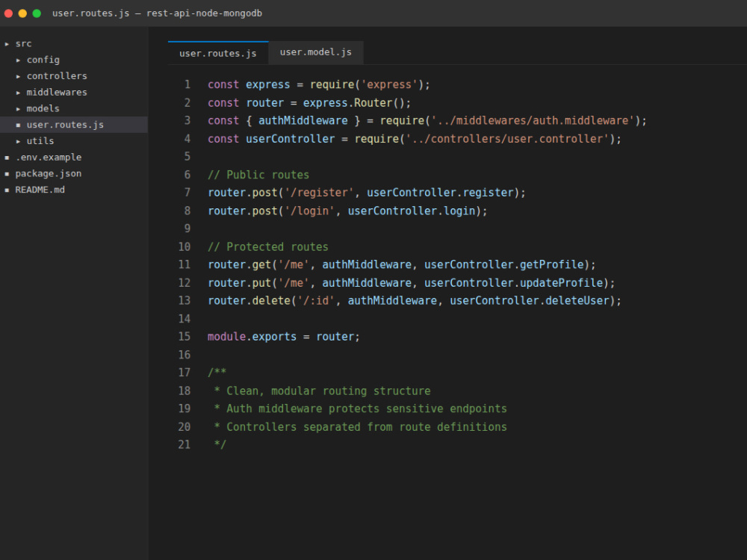Screen dimensions: 747x560
Task: Click file icon beside package.json
Action: [x=7, y=173]
